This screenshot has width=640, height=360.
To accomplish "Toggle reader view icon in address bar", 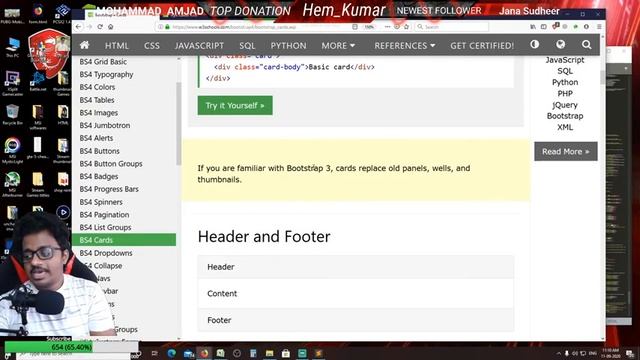I will tap(355, 27).
